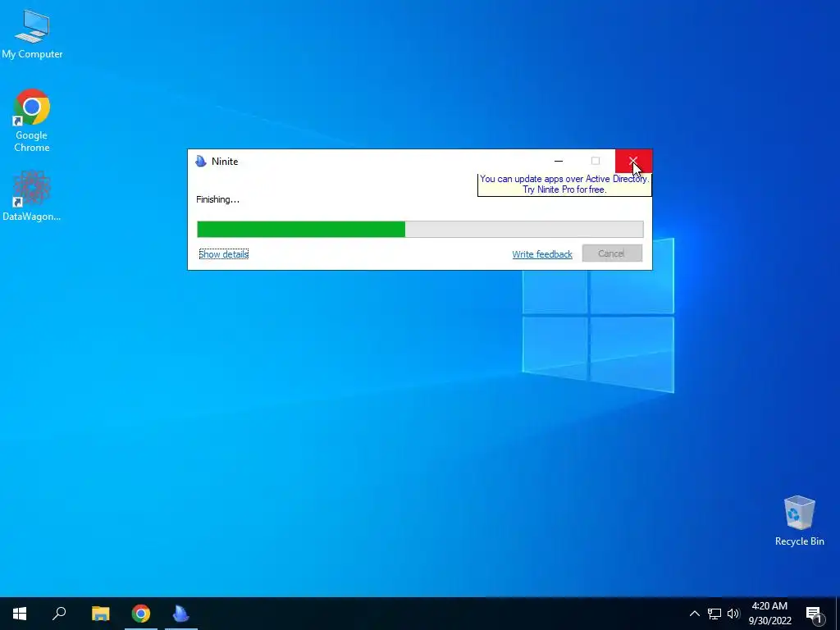840x630 pixels.
Task: Click the Ninite sailboat icon in title bar
Action: click(201, 162)
